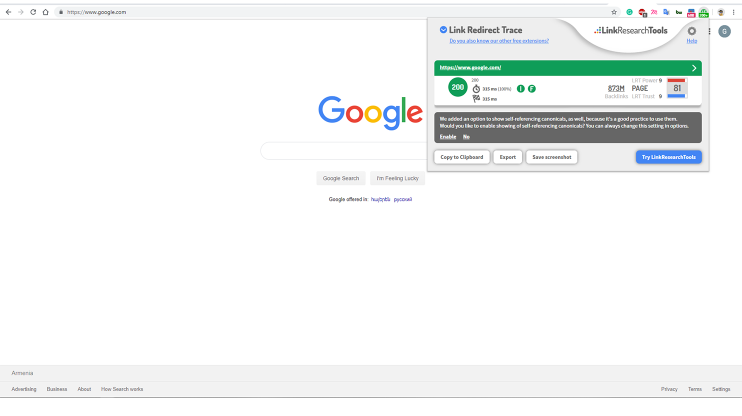Click the LinkResearchTools logo
Image resolution: width=742 pixels, height=416 pixels.
(631, 30)
